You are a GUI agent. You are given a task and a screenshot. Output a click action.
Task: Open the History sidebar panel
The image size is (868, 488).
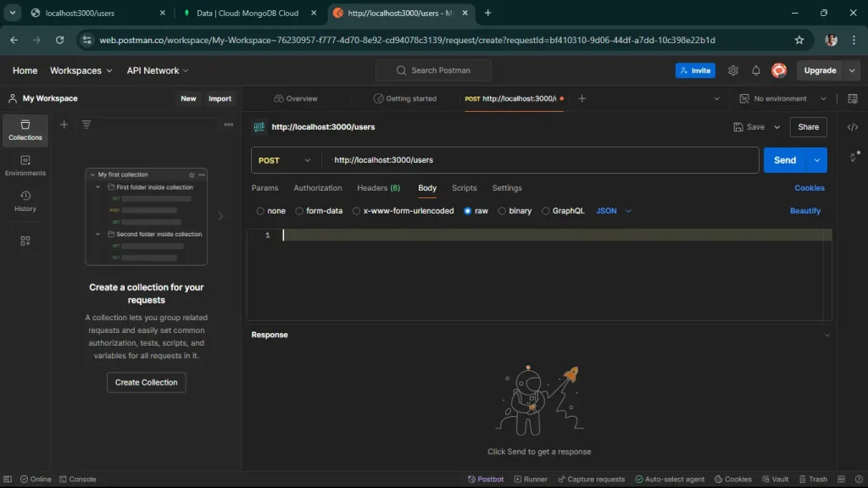point(25,202)
